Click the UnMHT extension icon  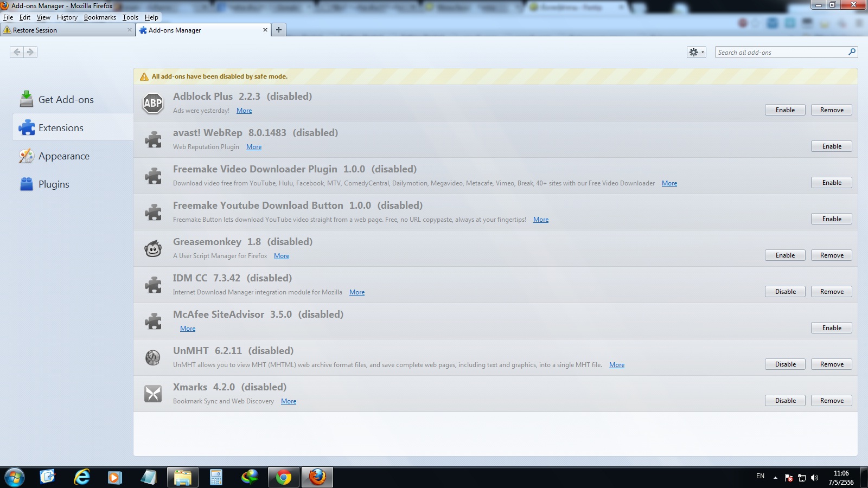(153, 357)
